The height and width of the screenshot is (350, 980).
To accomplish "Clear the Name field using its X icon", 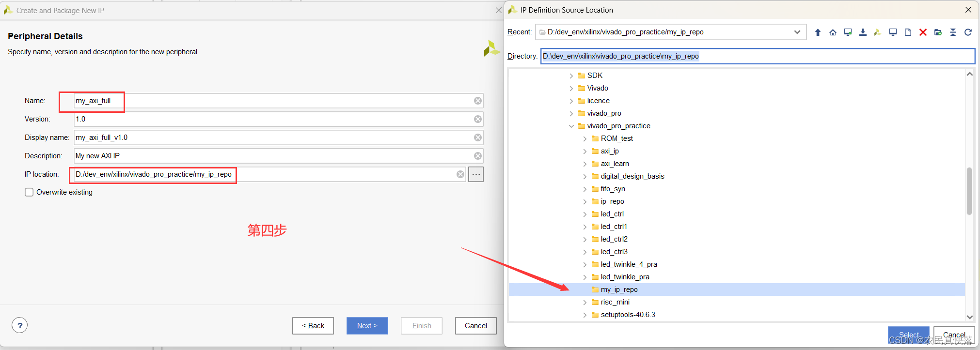I will tap(478, 101).
